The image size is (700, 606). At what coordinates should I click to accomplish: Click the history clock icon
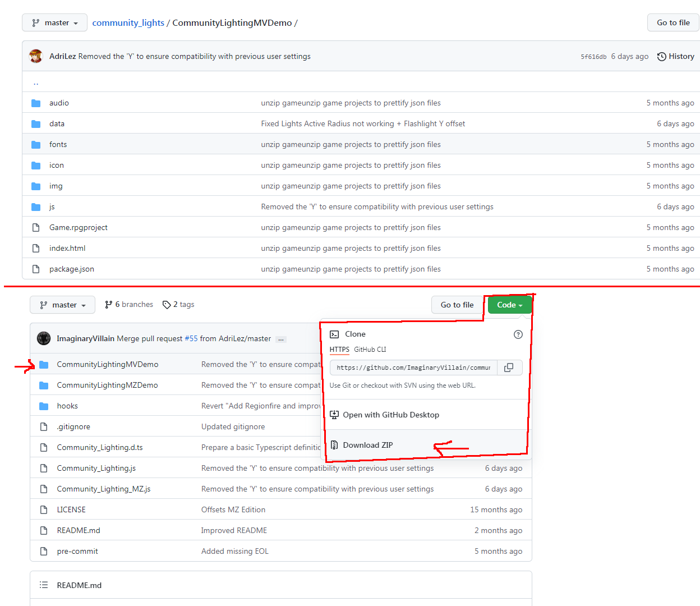pos(662,56)
